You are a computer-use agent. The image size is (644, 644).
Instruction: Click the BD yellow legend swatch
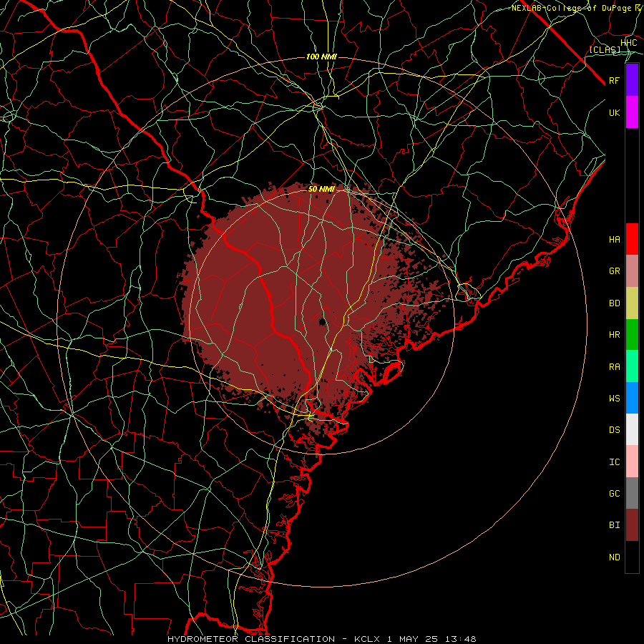pyautogui.click(x=632, y=303)
